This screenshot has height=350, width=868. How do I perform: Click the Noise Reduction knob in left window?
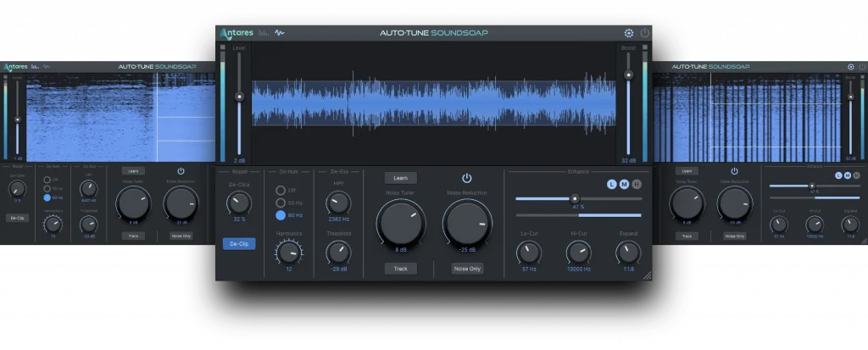click(x=181, y=203)
